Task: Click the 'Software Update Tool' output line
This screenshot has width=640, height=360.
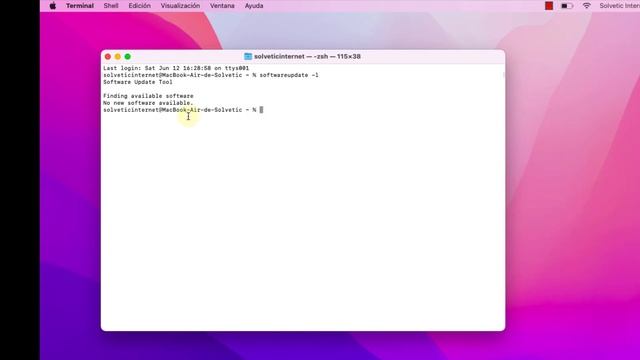Action: click(x=138, y=82)
